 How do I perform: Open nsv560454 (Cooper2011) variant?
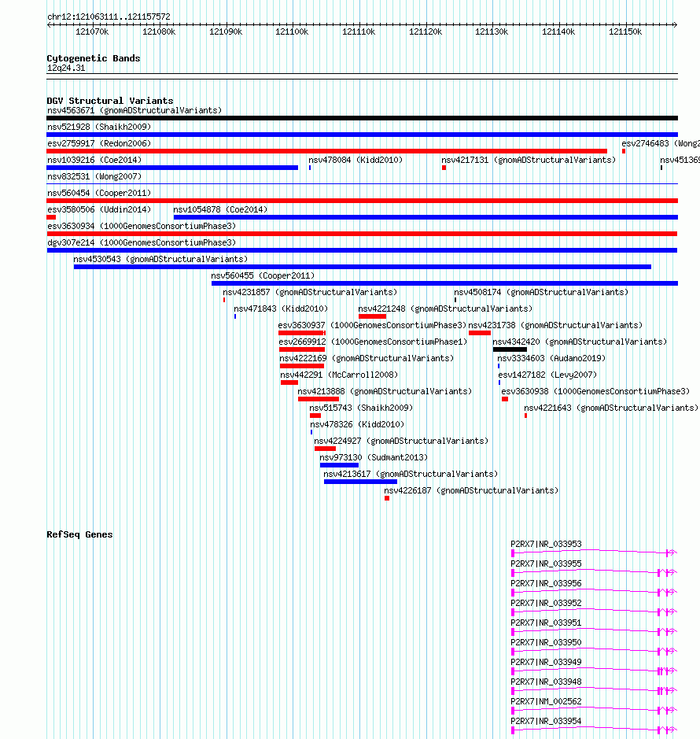(99, 193)
